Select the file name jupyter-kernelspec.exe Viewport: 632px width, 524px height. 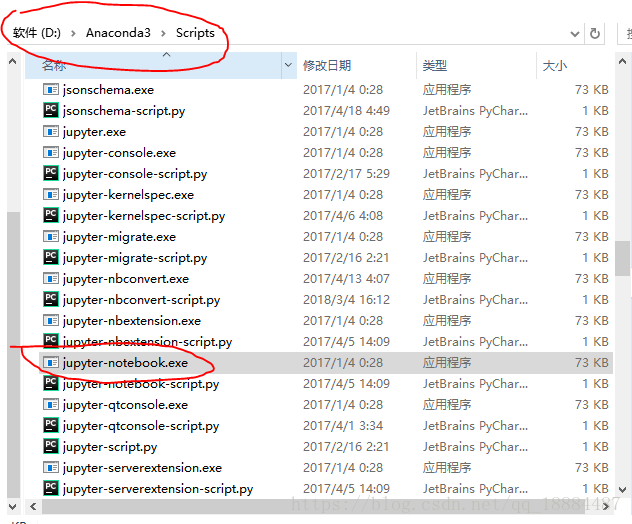click(128, 195)
